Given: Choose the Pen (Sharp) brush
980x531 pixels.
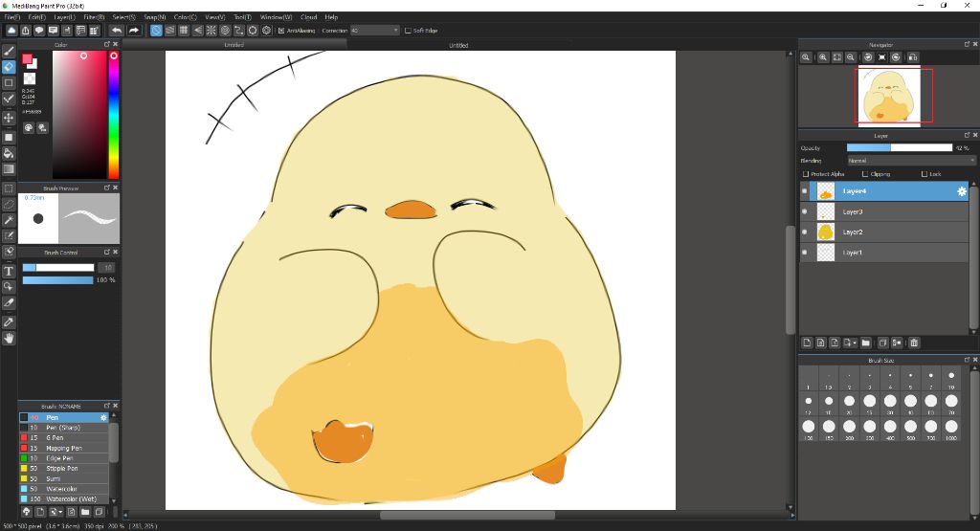Looking at the screenshot, I should [64, 428].
